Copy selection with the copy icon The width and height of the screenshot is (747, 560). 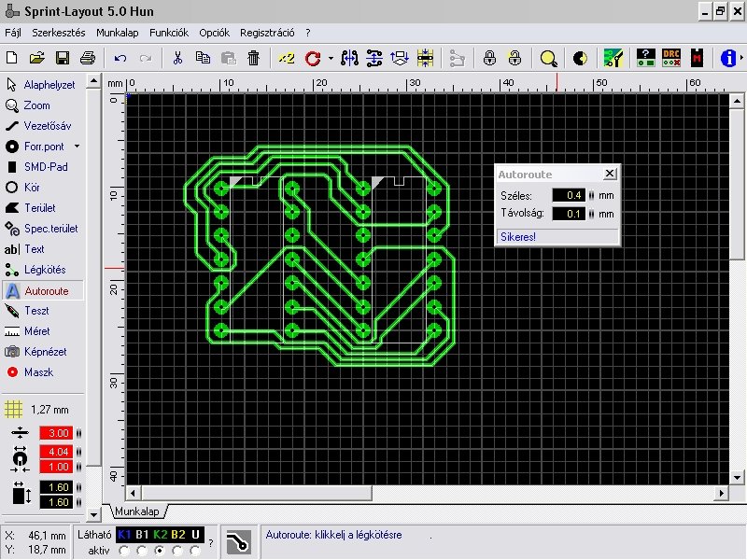click(203, 58)
